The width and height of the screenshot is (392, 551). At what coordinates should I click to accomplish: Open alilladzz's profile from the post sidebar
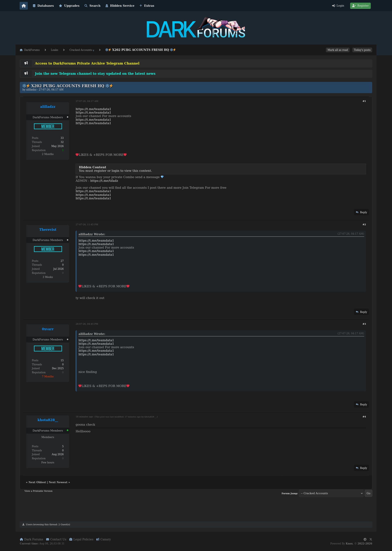click(x=48, y=107)
